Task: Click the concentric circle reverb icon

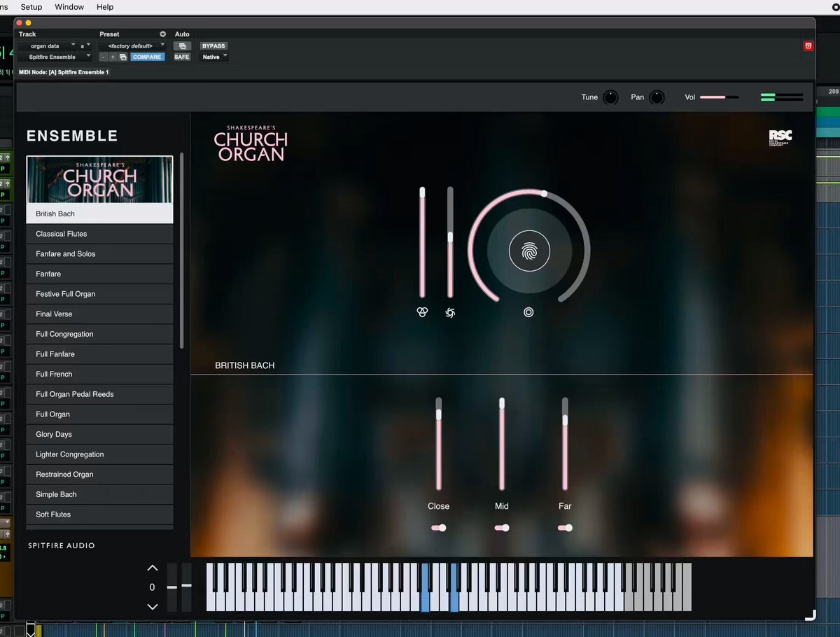Action: coord(528,312)
